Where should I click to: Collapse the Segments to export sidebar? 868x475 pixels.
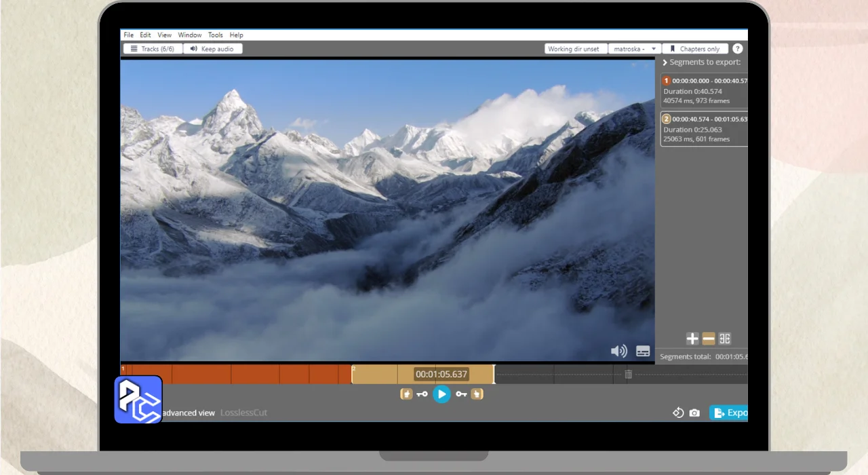coord(665,62)
